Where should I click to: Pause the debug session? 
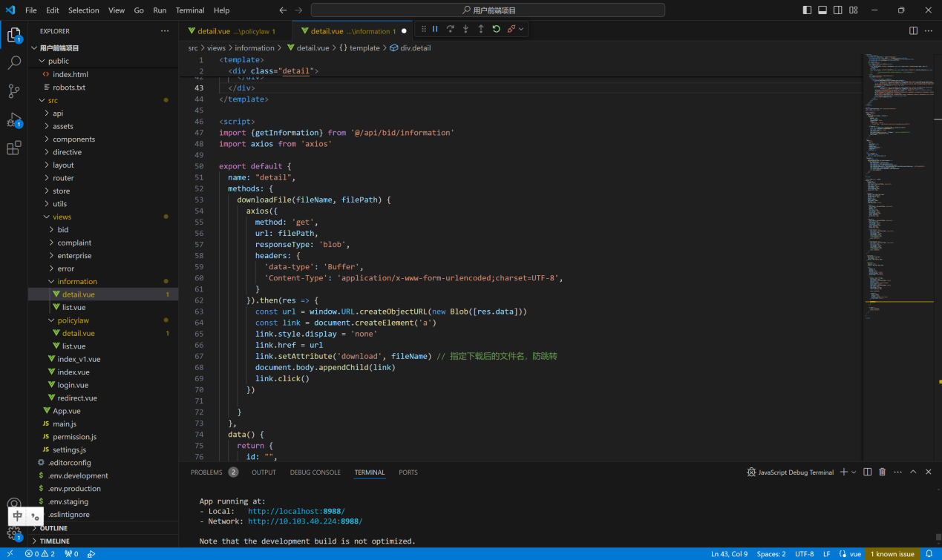coord(435,29)
